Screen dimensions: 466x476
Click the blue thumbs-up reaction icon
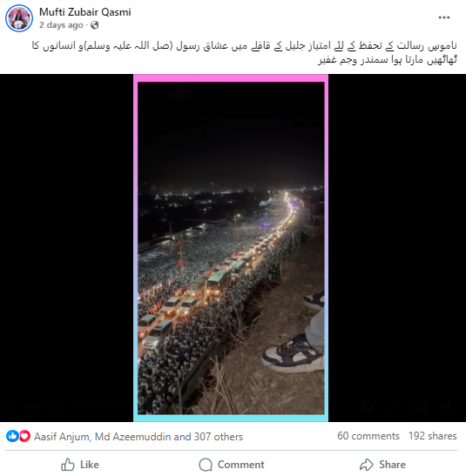click(12, 436)
